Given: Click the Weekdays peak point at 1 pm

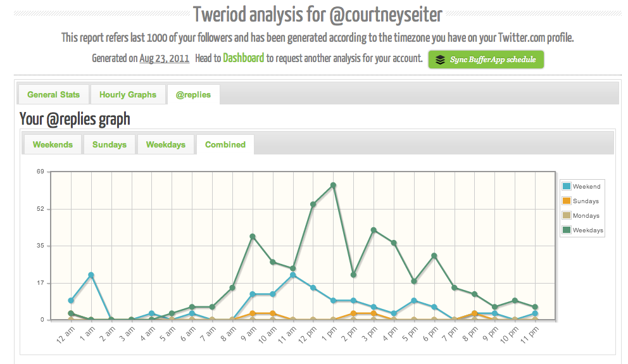Looking at the screenshot, I should click(333, 185).
